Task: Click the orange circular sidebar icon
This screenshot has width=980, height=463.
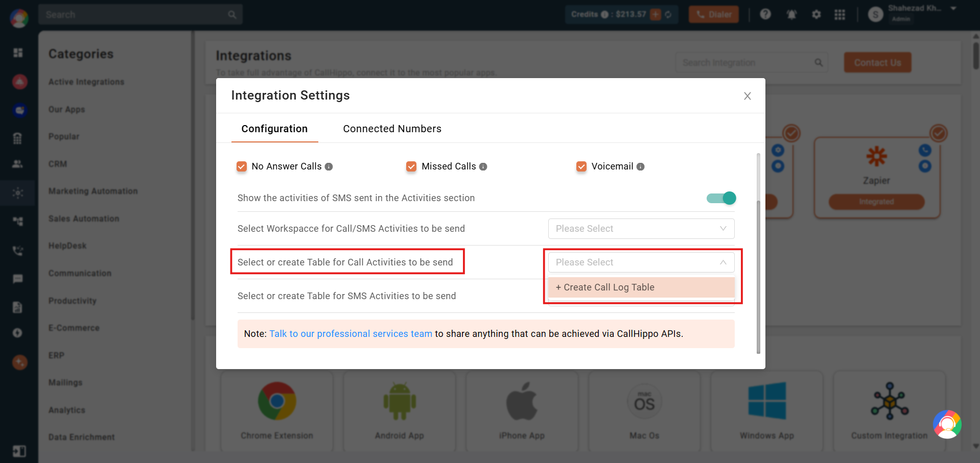Action: pyautogui.click(x=19, y=362)
